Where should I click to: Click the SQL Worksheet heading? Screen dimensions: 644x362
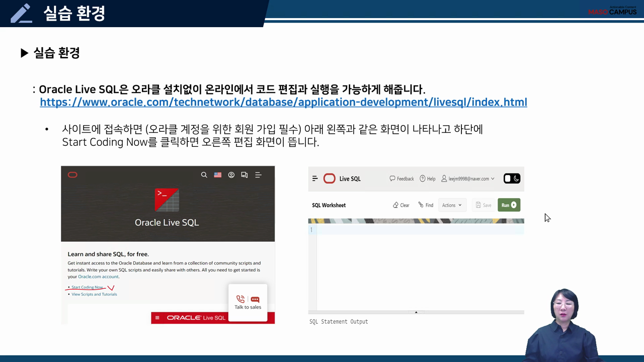coord(329,205)
